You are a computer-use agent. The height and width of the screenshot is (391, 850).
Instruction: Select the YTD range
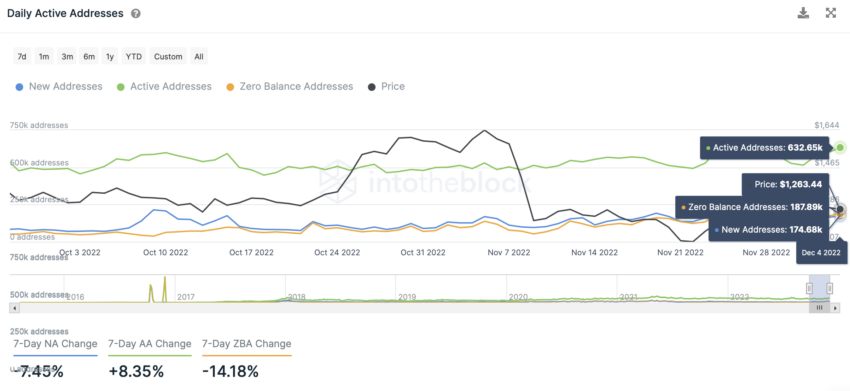click(x=134, y=56)
